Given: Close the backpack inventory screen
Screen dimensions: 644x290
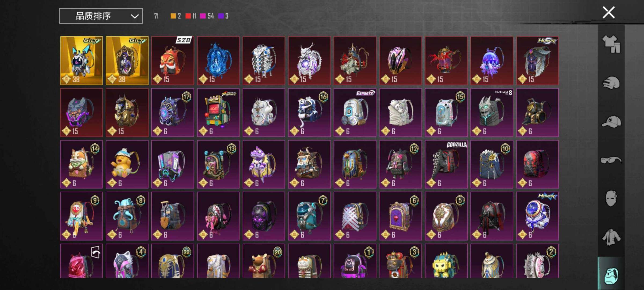Looking at the screenshot, I should pyautogui.click(x=609, y=12).
